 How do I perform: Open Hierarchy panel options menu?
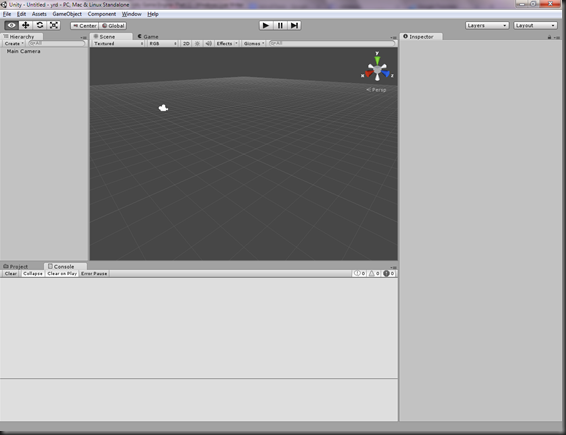[83, 38]
